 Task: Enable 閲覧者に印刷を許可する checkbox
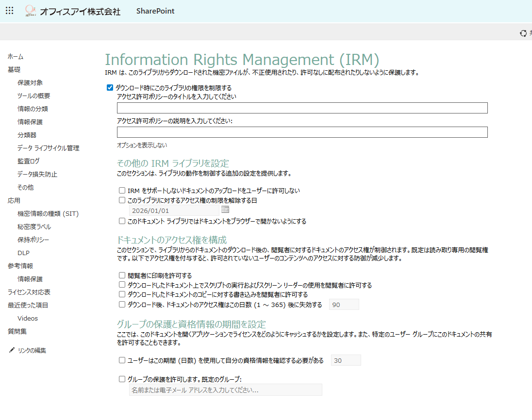point(122,275)
